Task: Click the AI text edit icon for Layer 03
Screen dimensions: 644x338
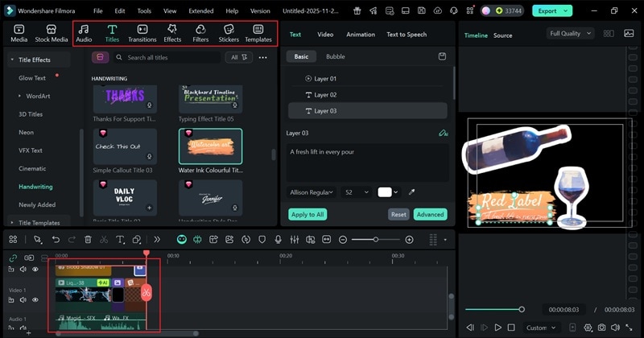Action: pyautogui.click(x=444, y=133)
